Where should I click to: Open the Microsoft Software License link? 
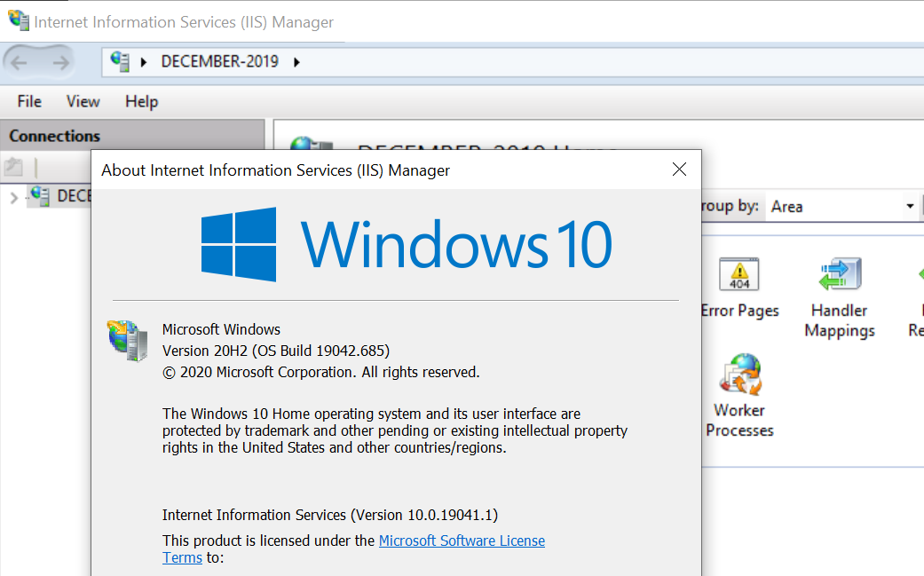(462, 540)
